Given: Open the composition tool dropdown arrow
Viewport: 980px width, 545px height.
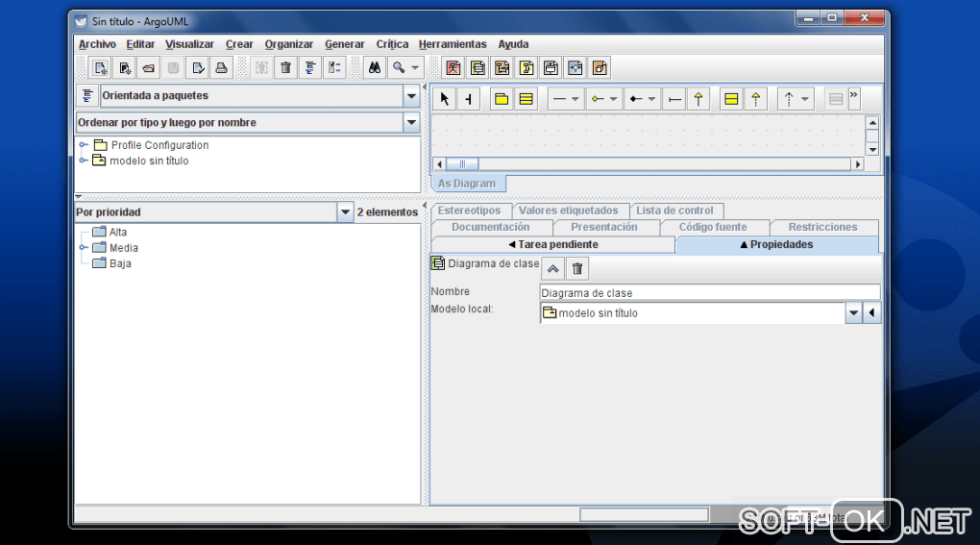Looking at the screenshot, I should click(651, 99).
